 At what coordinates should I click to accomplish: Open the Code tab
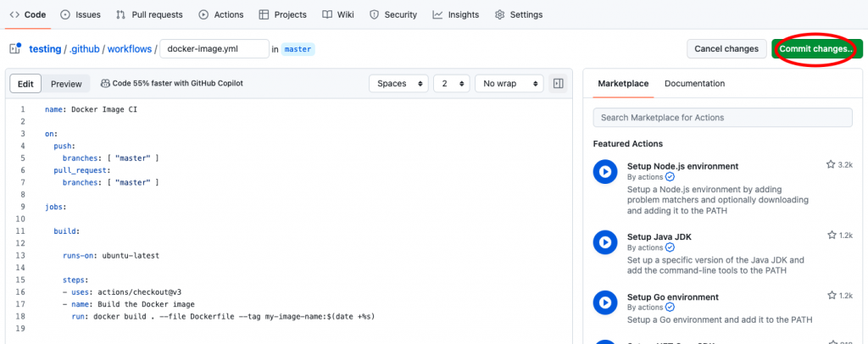point(28,15)
